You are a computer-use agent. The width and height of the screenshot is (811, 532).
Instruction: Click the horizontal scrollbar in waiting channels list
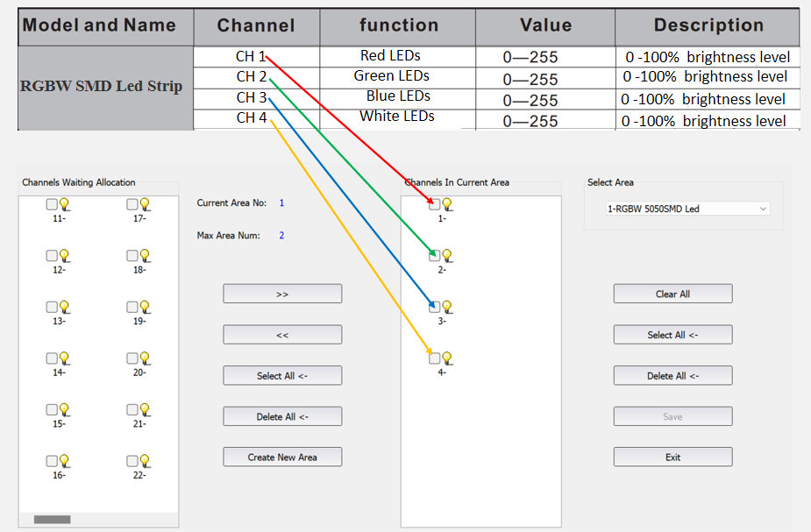(x=53, y=519)
